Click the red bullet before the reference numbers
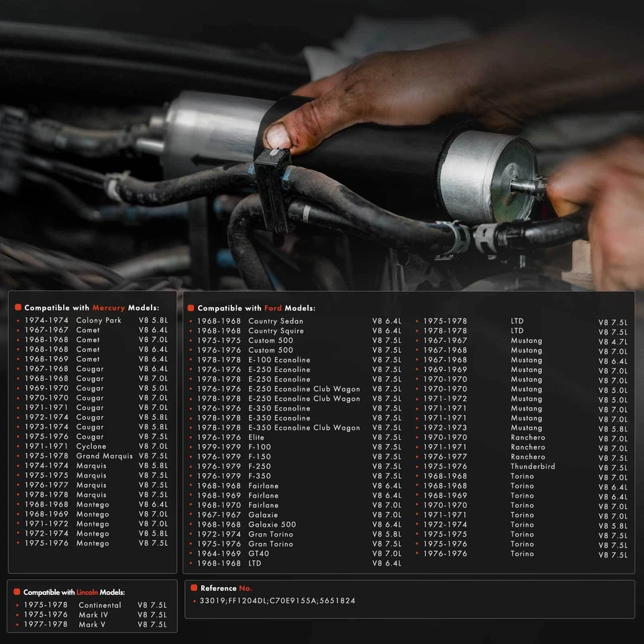This screenshot has width=644, height=644. (x=194, y=601)
